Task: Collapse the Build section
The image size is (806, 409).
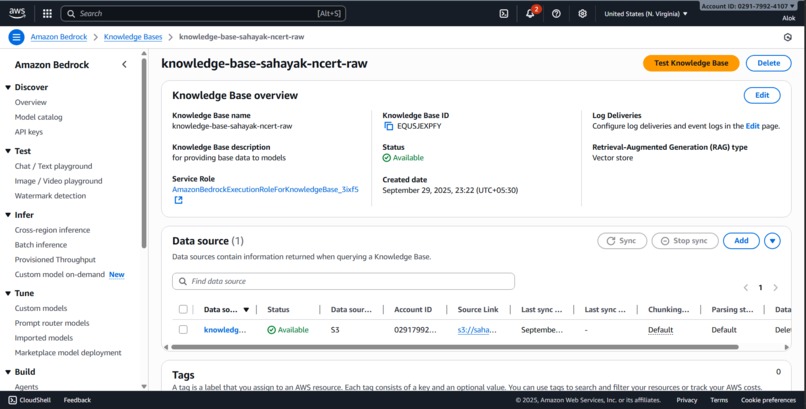Action: pyautogui.click(x=8, y=372)
